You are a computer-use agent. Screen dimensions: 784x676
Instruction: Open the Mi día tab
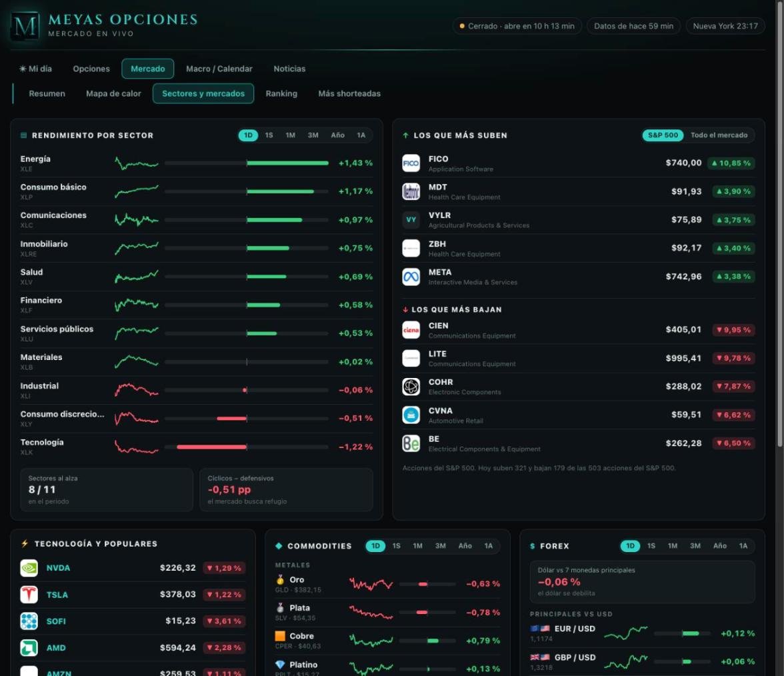click(35, 69)
